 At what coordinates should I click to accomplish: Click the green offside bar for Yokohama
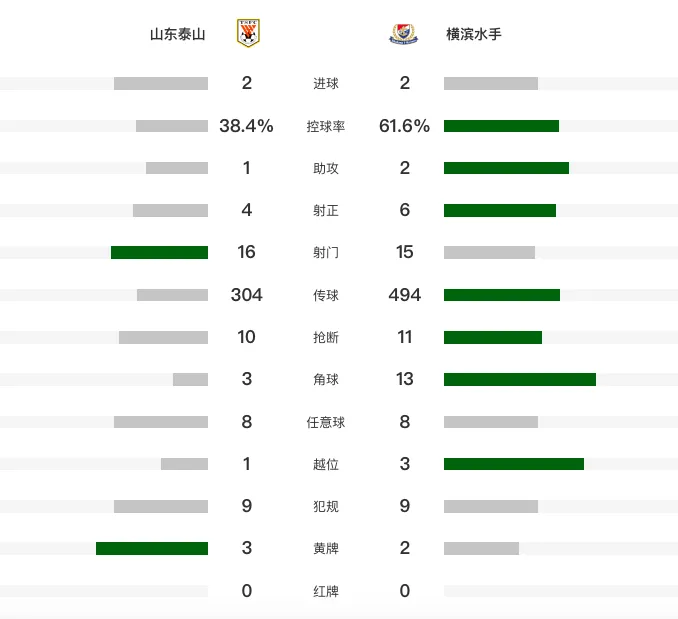[x=514, y=464]
